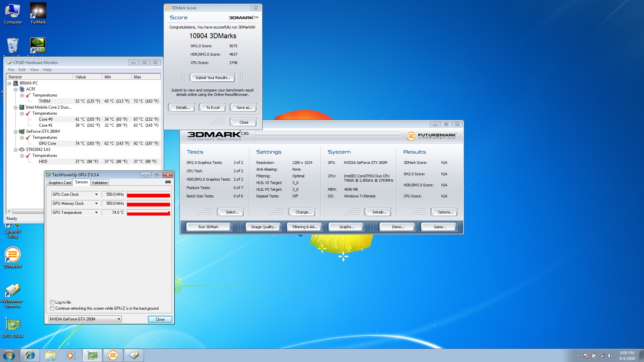Open the GPU Temperature sensor dropdown

[96, 213]
